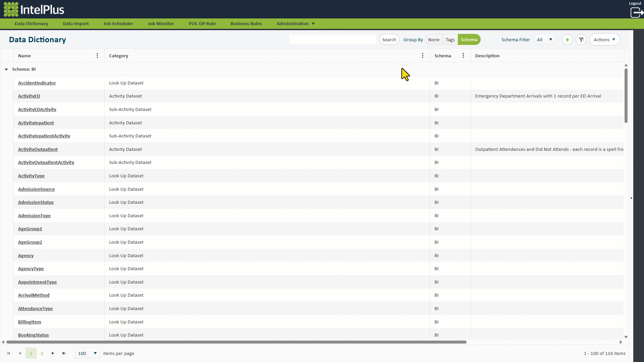Expand the Actions dropdown
The width and height of the screenshot is (644, 362).
click(604, 40)
